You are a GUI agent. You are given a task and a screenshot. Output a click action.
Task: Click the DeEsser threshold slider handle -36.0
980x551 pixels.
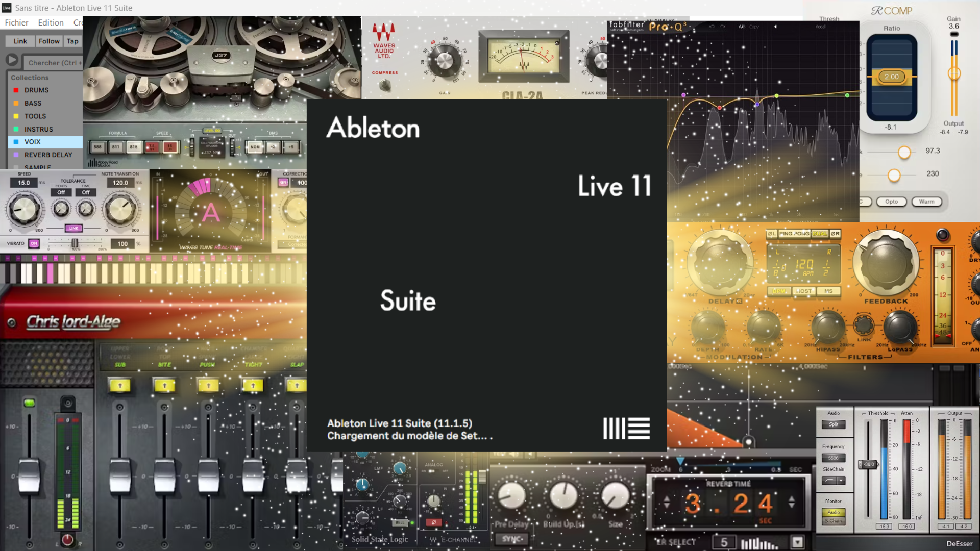(869, 464)
